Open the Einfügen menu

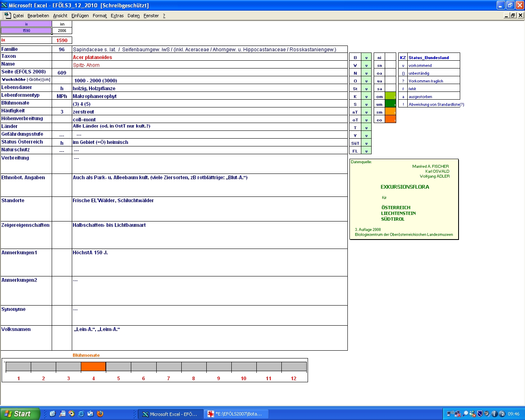[x=80, y=16]
